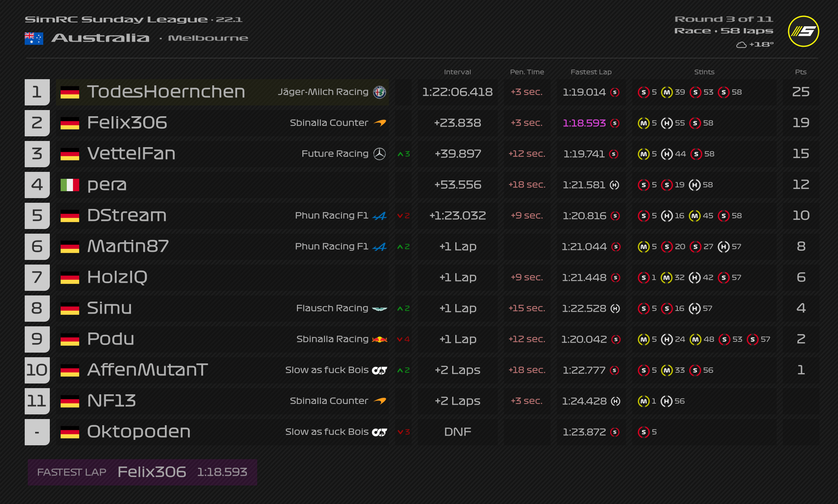Screen dimensions: 838x504
Task: Click the Stints column header
Action: pos(704,72)
